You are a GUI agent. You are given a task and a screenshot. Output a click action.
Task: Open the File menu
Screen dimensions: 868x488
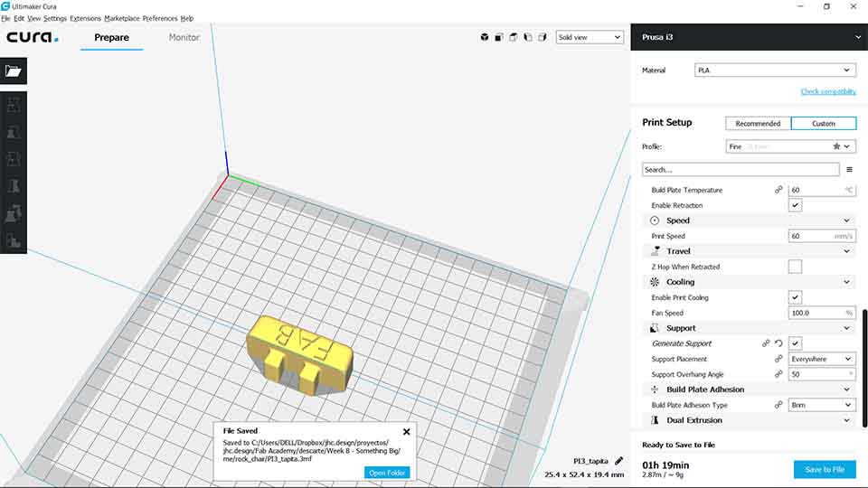tap(5, 18)
